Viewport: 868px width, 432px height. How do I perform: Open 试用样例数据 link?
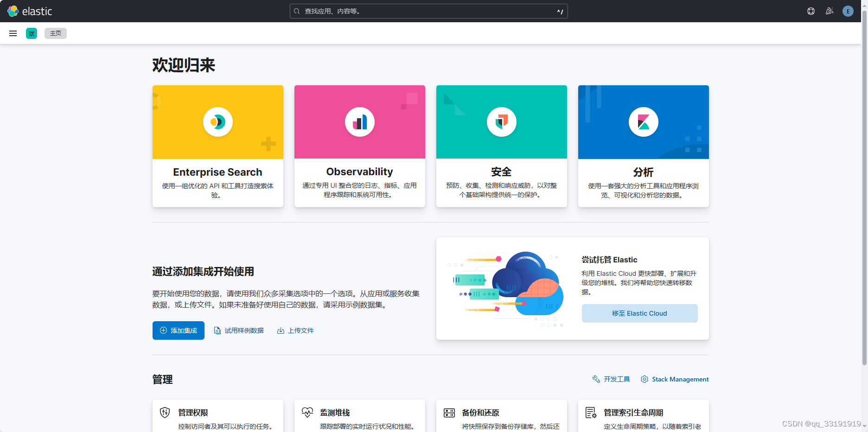point(239,330)
